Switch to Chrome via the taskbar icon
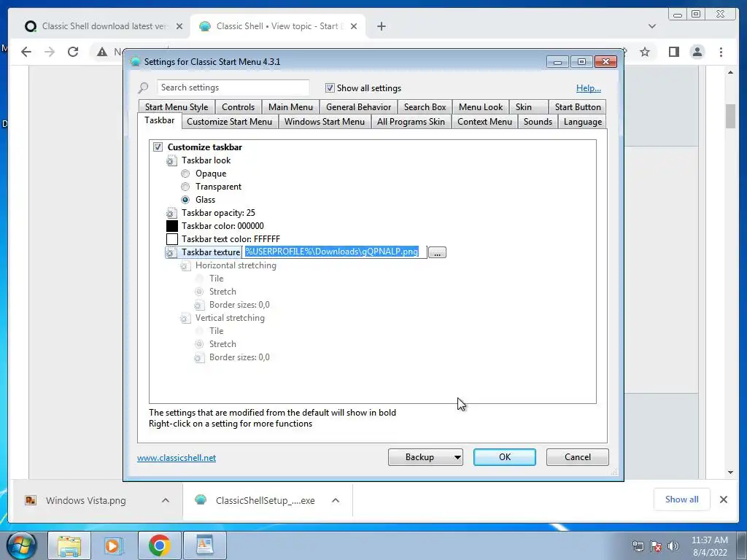This screenshot has width=747, height=560. pyautogui.click(x=160, y=545)
